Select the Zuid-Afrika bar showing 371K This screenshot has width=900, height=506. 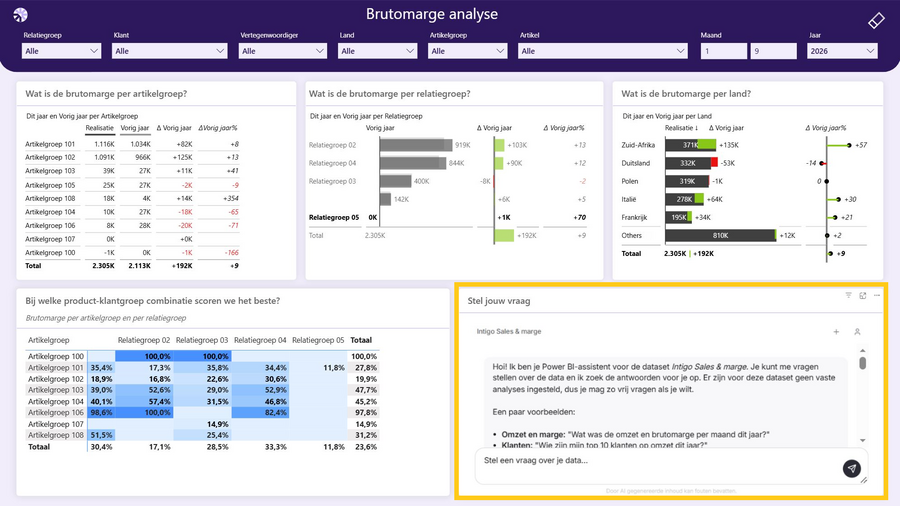tap(690, 145)
